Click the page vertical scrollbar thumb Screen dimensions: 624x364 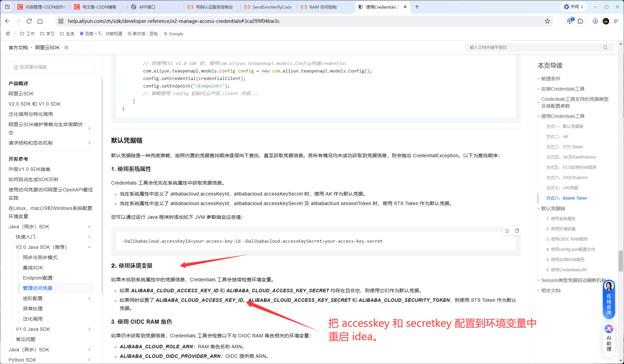[x=621, y=261]
